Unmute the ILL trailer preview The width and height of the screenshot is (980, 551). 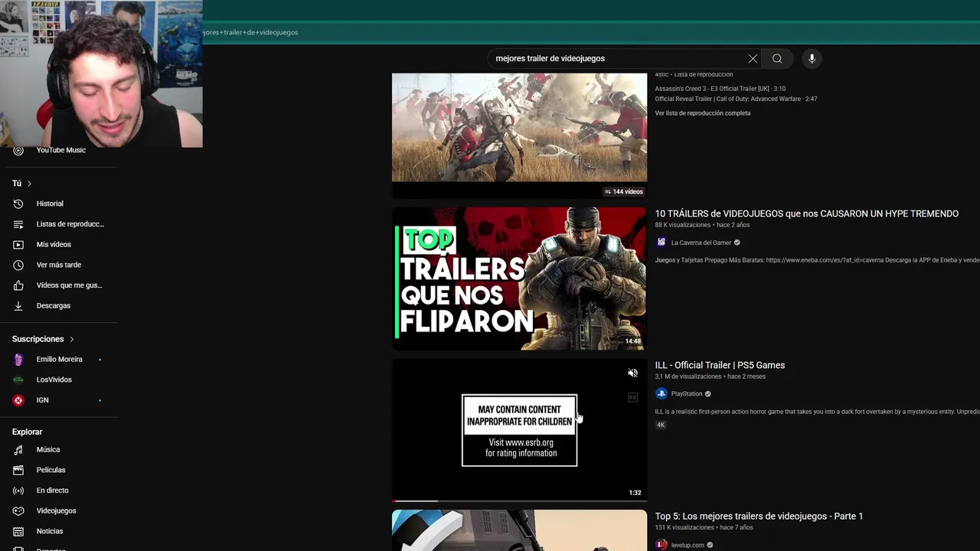pyautogui.click(x=632, y=373)
